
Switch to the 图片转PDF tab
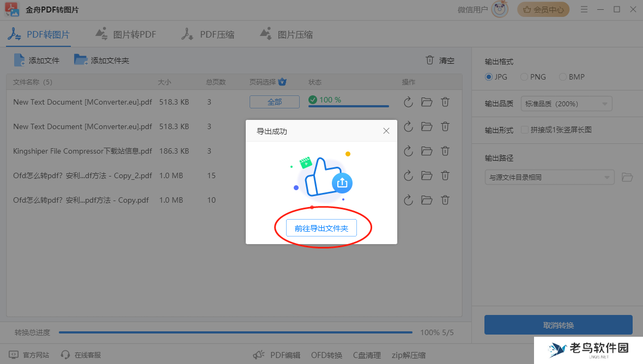point(126,34)
